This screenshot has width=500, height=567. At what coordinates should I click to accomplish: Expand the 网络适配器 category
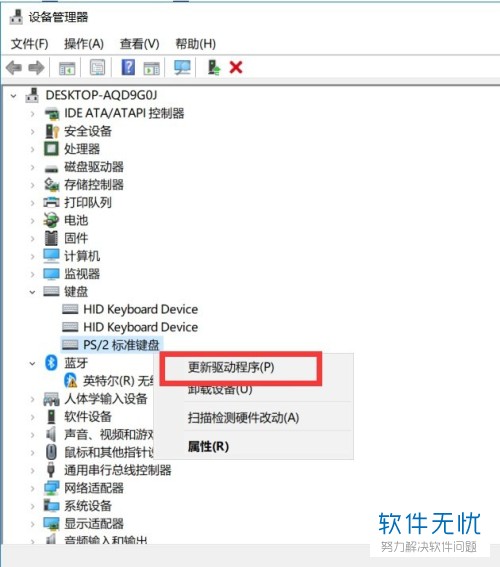coord(33,489)
